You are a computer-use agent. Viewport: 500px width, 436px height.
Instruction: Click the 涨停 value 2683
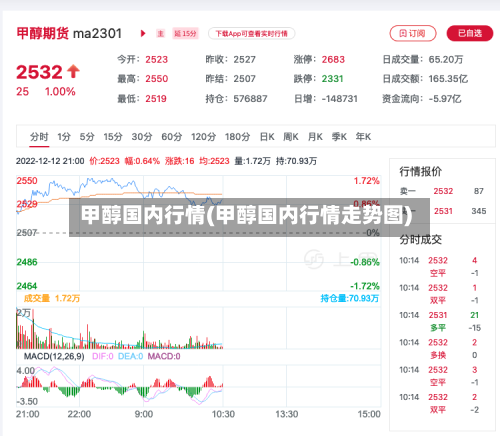(333, 59)
